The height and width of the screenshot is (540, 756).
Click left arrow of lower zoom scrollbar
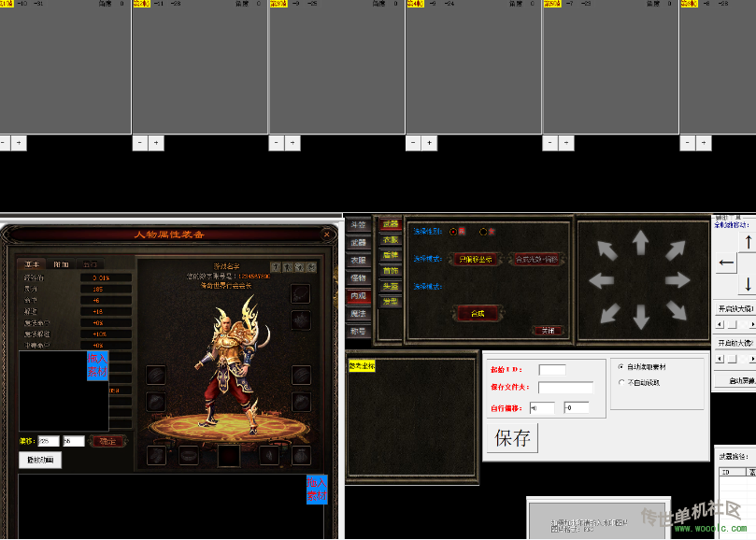click(x=720, y=359)
